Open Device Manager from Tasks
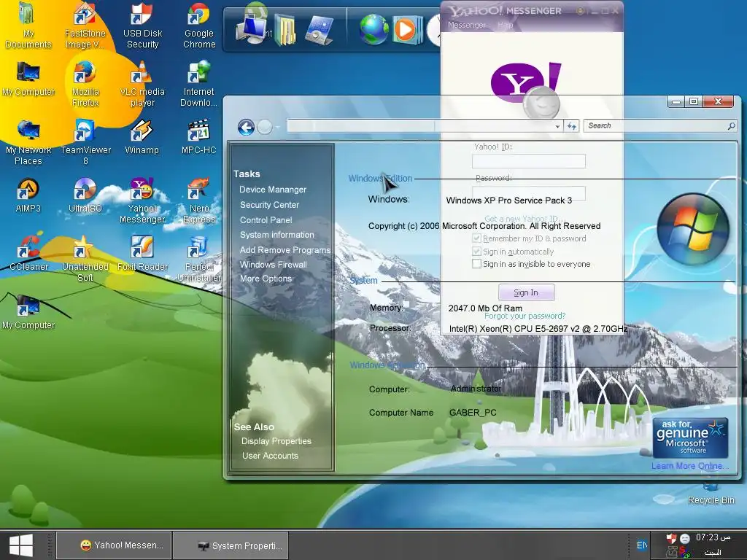Viewport: 747px width, 560px height. click(273, 190)
